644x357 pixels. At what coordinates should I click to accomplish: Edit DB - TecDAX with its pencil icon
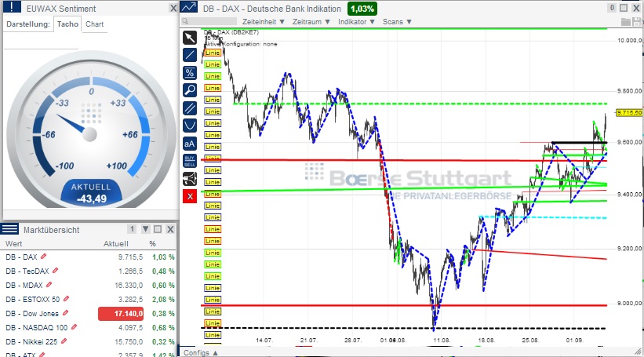tap(56, 271)
